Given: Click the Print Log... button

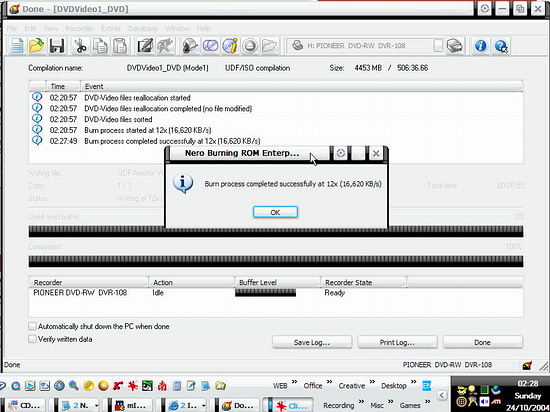Looking at the screenshot, I should tap(397, 342).
